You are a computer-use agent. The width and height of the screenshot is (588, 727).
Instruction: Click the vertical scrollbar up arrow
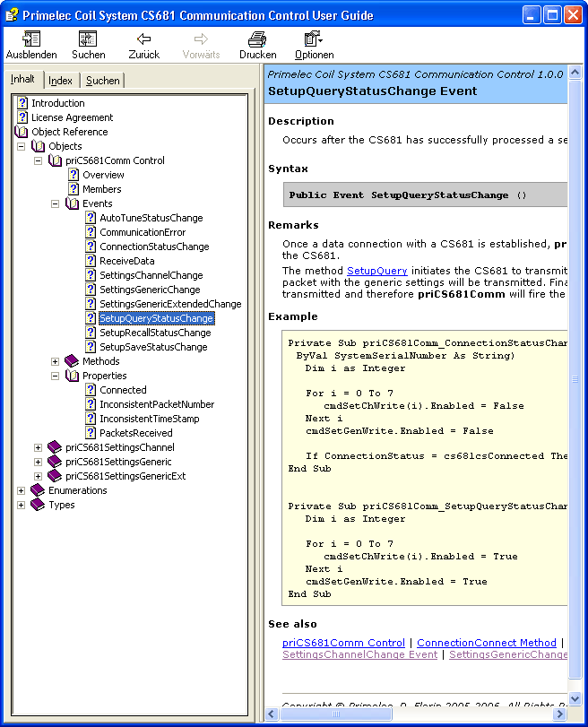pyautogui.click(x=575, y=73)
